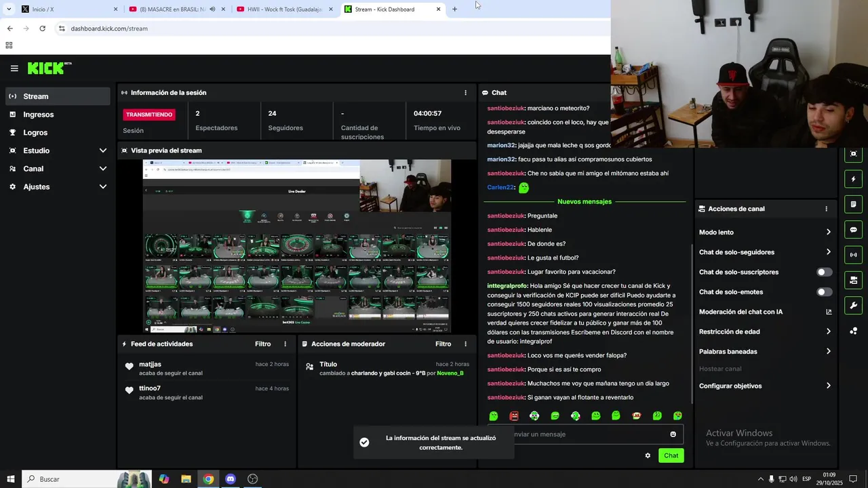The height and width of the screenshot is (488, 868).
Task: Open the Acciones de moderador Filtro
Action: pyautogui.click(x=443, y=344)
